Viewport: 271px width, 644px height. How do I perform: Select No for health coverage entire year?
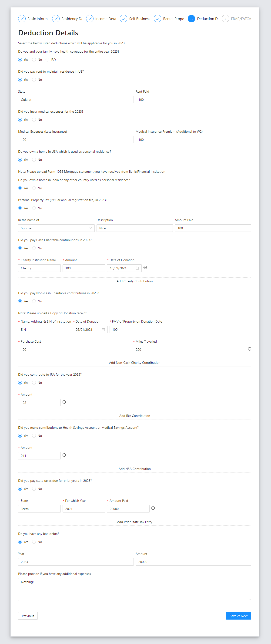point(34,60)
